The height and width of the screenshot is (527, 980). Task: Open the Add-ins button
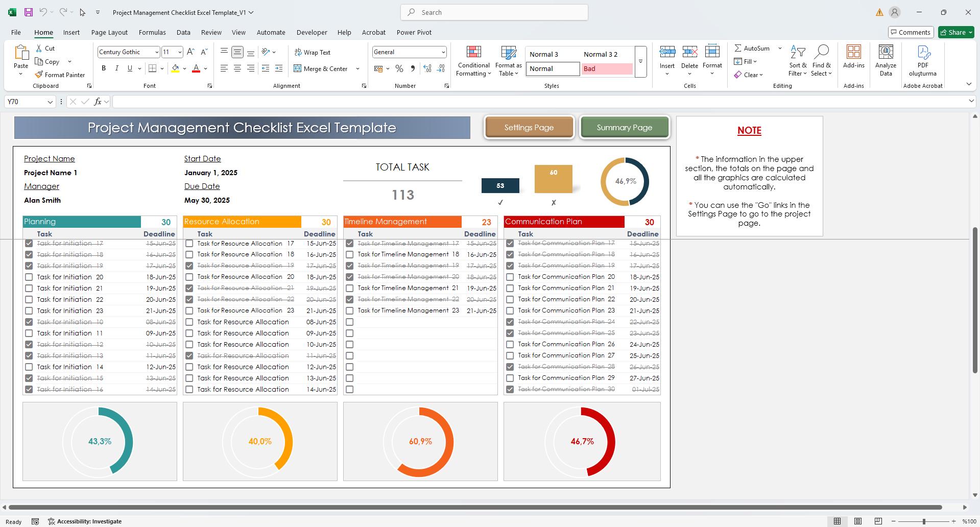tap(853, 57)
